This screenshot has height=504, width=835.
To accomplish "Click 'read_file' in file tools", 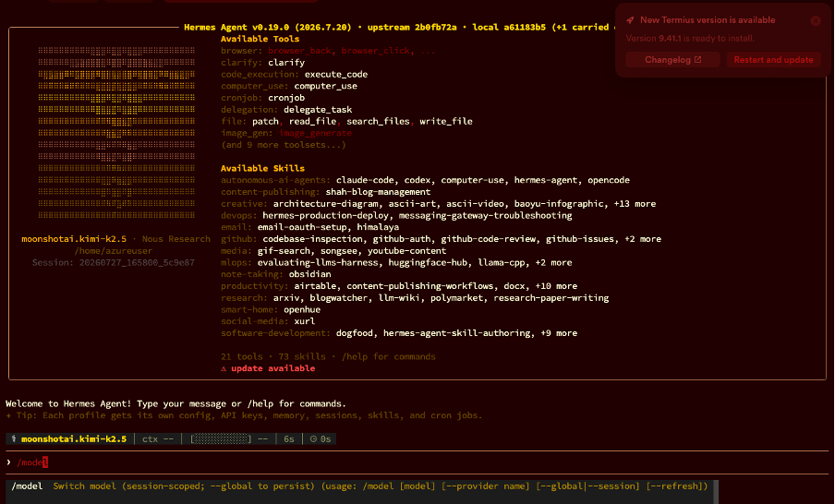I will pos(312,121).
